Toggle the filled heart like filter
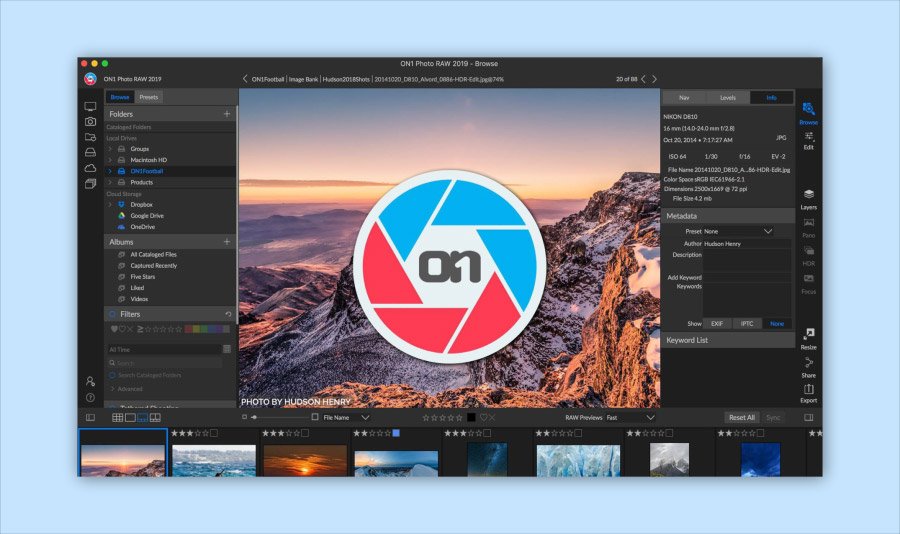 coord(114,329)
